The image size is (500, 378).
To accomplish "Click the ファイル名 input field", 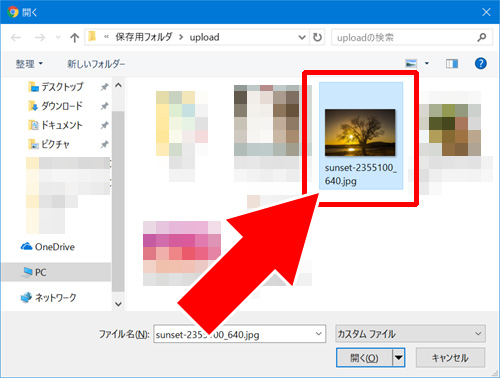I will click(x=239, y=334).
